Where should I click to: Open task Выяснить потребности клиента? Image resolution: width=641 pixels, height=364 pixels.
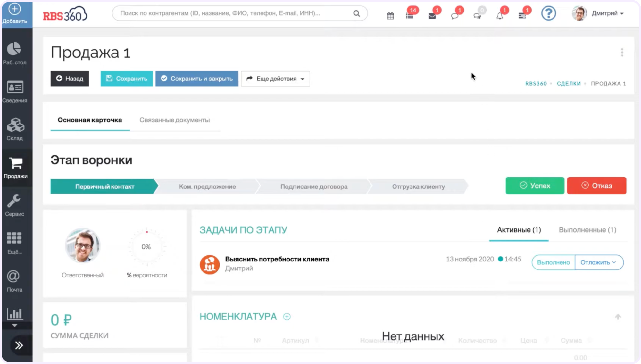[x=277, y=259]
